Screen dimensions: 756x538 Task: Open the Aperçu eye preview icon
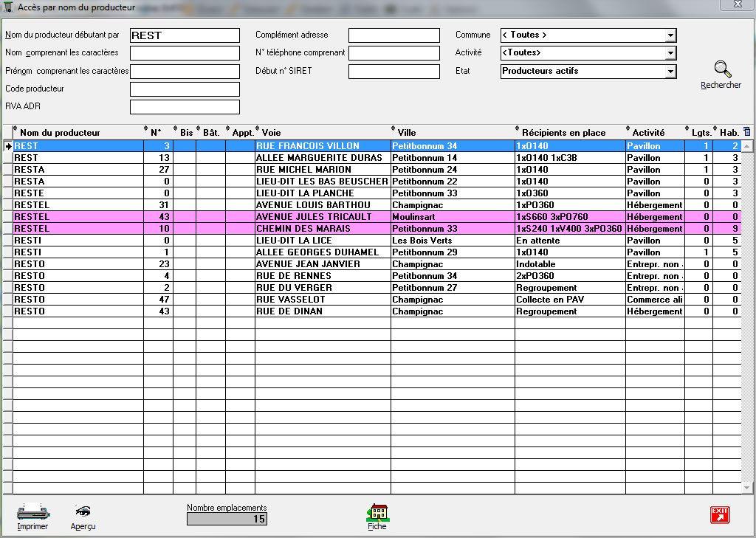pos(83,512)
